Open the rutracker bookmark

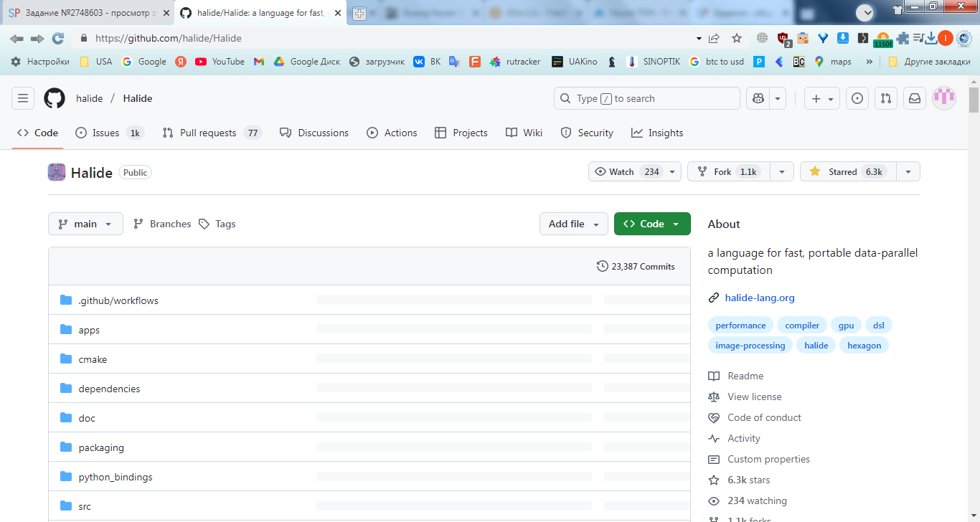point(515,62)
